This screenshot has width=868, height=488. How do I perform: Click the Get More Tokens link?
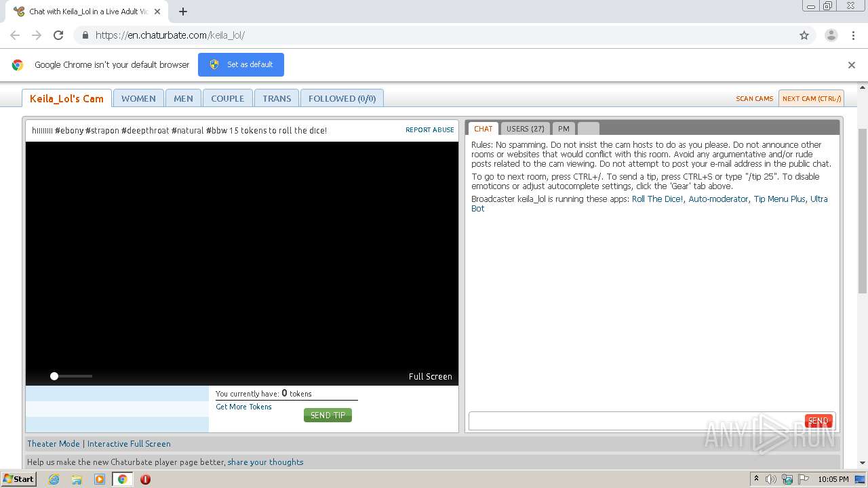coord(243,407)
